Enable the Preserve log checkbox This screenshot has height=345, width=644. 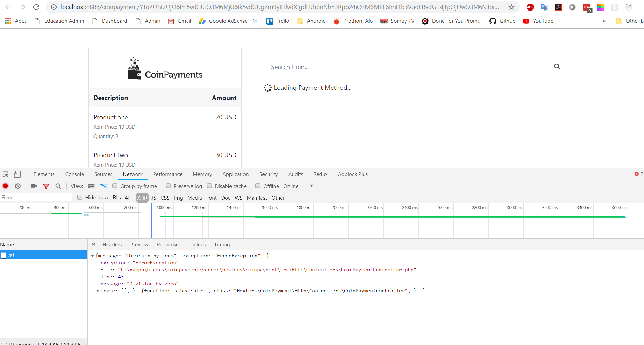click(168, 186)
